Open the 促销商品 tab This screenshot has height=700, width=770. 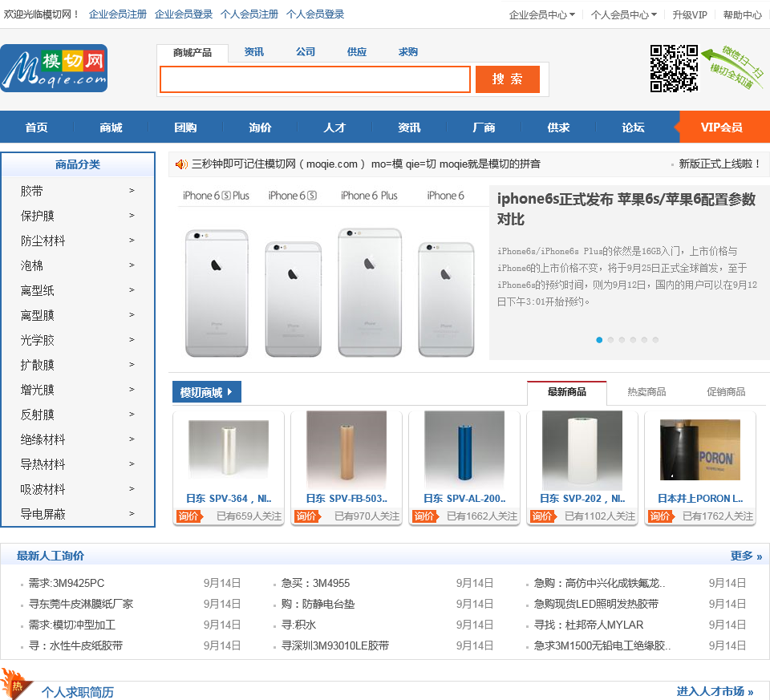point(726,392)
